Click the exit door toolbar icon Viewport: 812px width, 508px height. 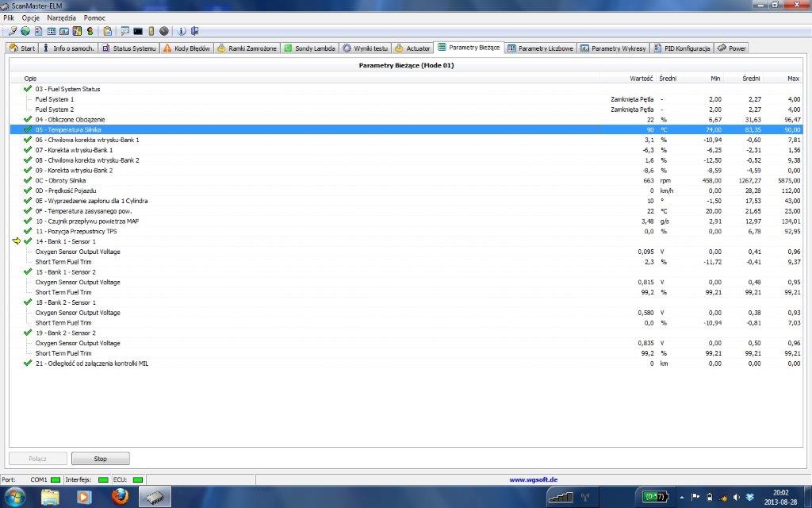pyautogui.click(x=193, y=31)
